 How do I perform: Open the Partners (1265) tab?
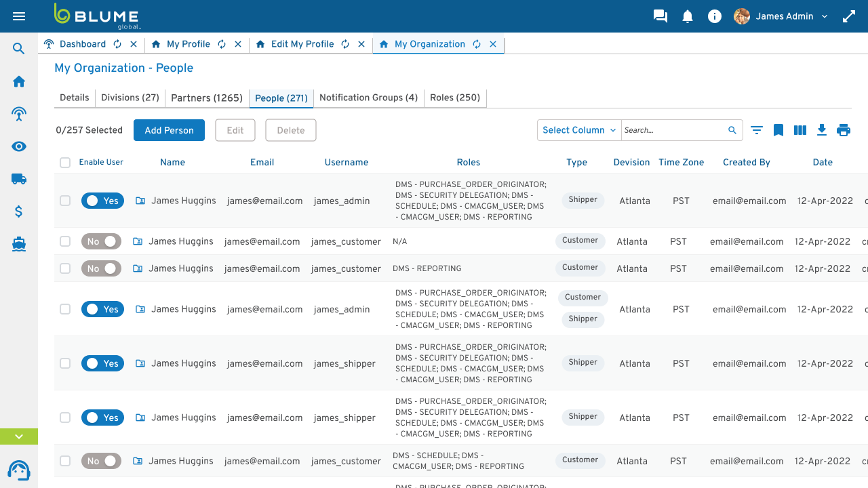pyautogui.click(x=207, y=98)
